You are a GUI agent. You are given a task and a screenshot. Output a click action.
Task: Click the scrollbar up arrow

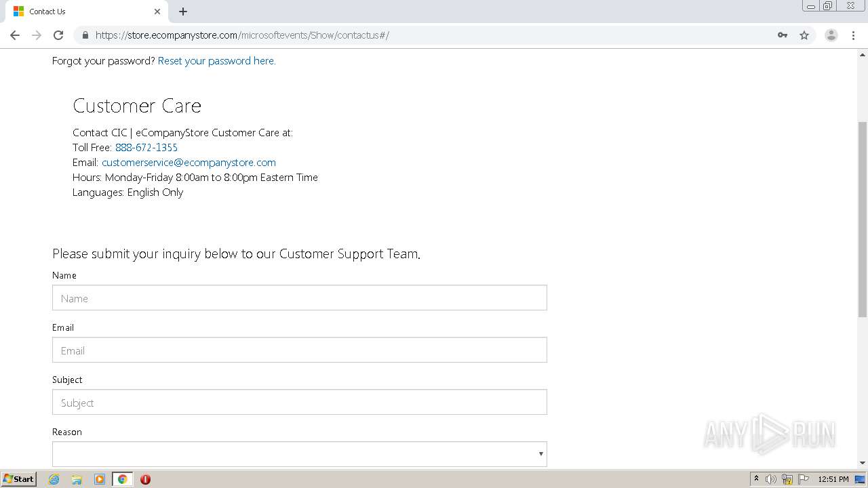pos(863,54)
